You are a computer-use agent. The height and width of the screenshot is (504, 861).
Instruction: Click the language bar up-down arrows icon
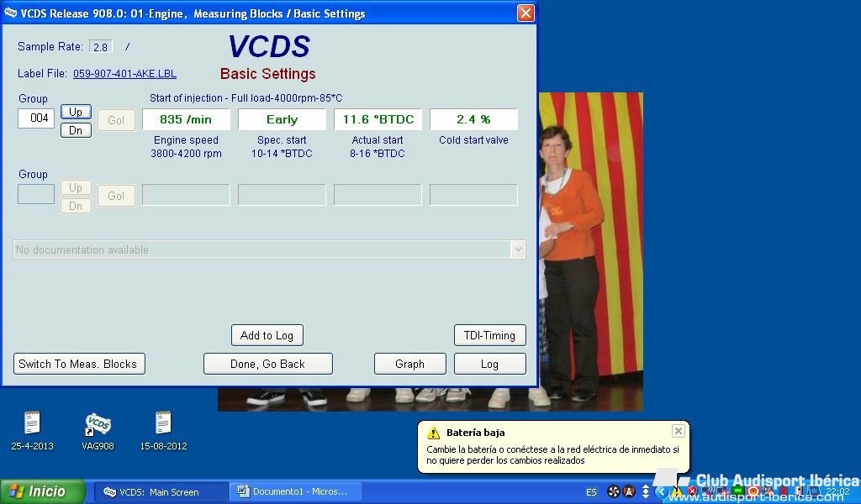[646, 491]
